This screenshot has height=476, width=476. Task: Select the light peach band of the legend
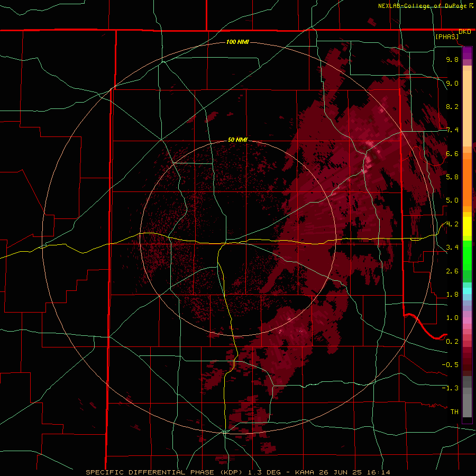click(x=467, y=108)
